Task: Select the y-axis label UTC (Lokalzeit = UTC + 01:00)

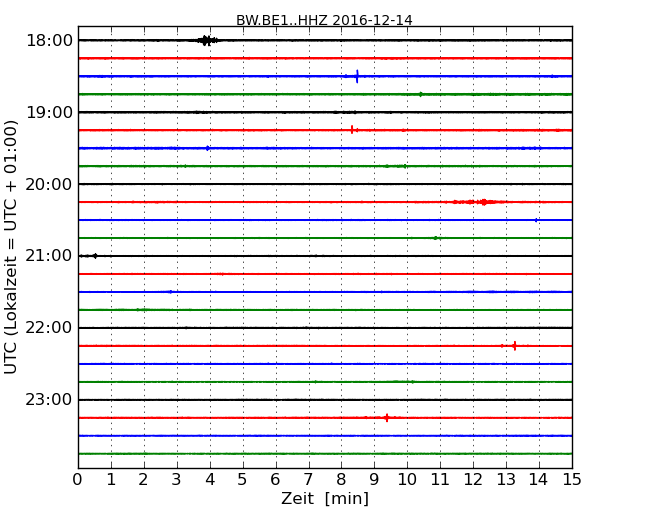Action: click(11, 247)
